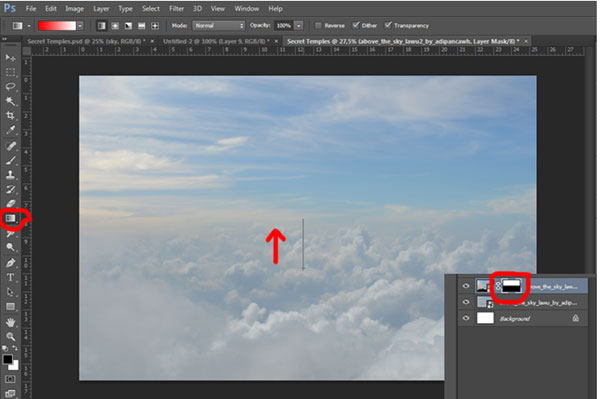Select the Hand tool
The height and width of the screenshot is (399, 600).
click(x=10, y=322)
